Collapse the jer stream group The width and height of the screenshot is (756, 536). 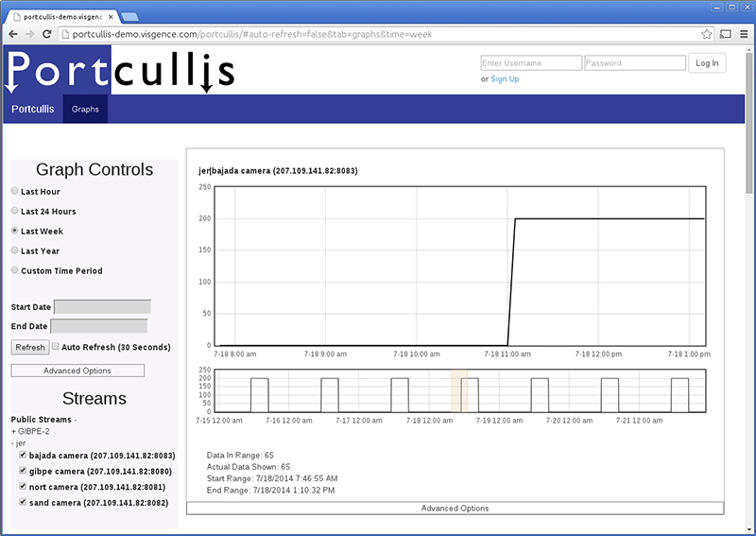18,443
